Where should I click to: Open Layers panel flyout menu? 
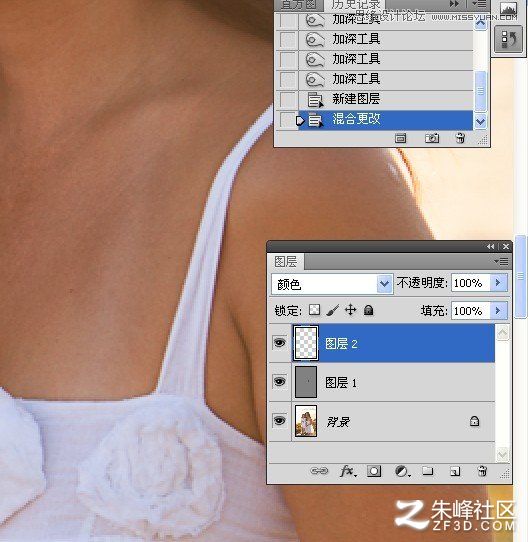pos(501,261)
